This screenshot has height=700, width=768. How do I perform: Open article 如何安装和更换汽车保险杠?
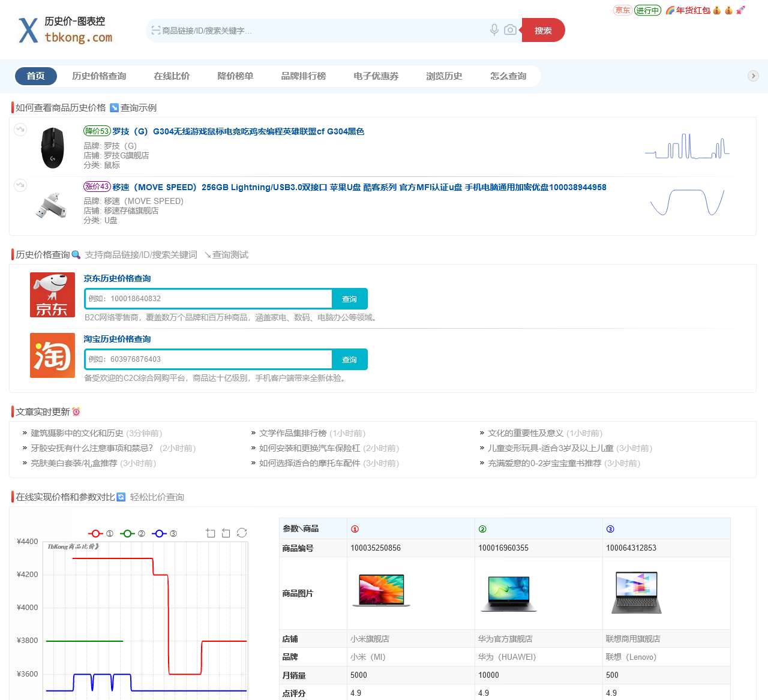310,448
